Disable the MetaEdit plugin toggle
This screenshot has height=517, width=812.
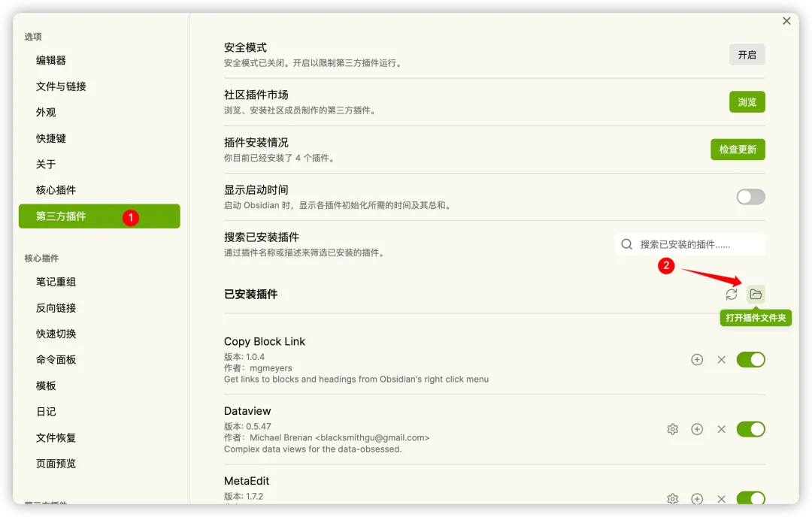750,498
